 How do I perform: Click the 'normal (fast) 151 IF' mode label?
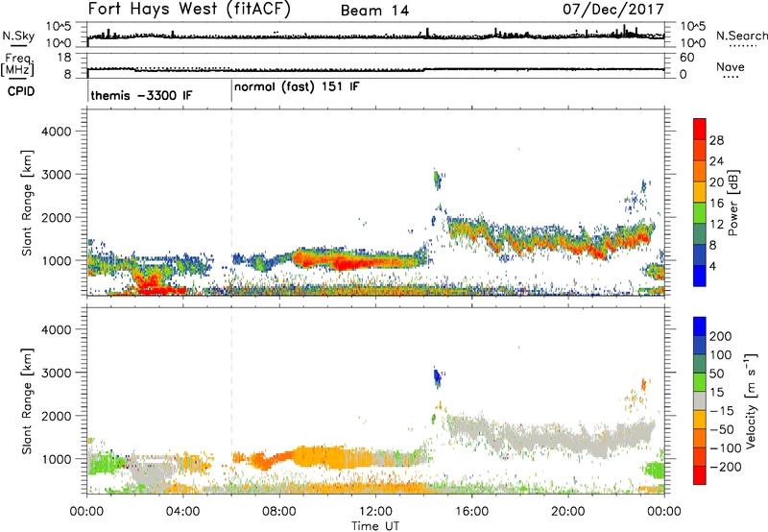(x=297, y=87)
